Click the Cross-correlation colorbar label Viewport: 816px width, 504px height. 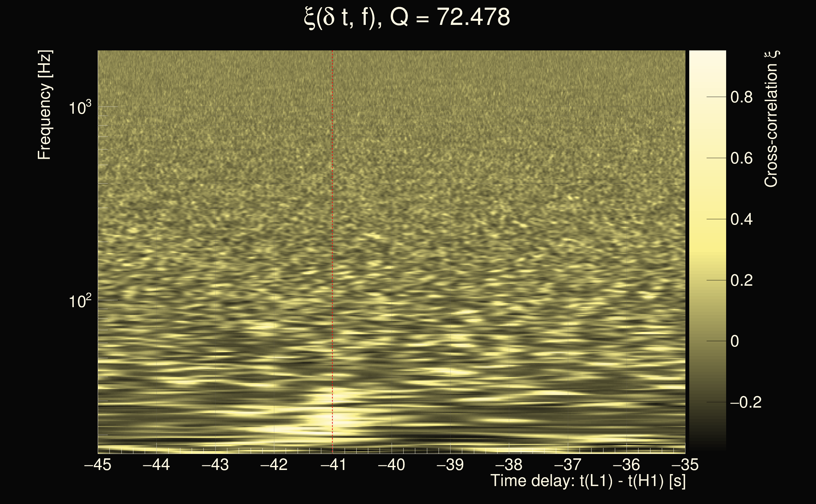(x=771, y=119)
